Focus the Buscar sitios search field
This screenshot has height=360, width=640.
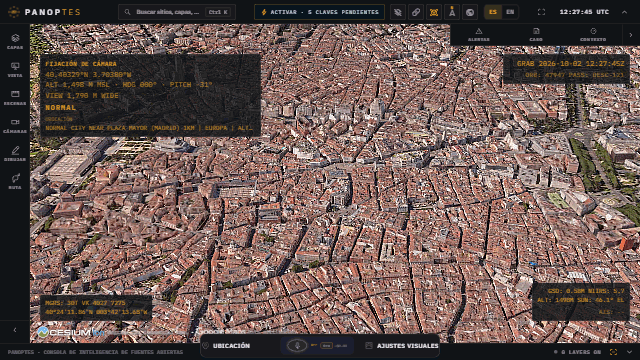(x=177, y=12)
